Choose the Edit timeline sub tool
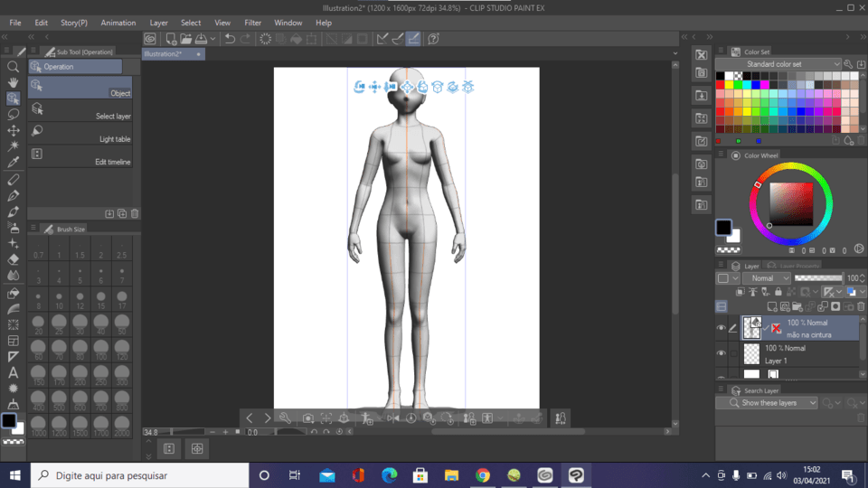This screenshot has height=488, width=868. coord(80,156)
